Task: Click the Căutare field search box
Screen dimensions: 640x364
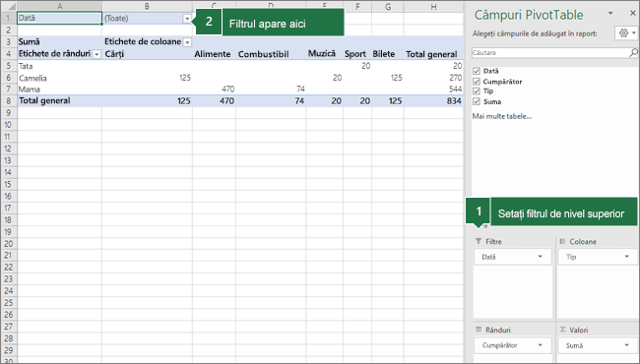Action: 549,52
